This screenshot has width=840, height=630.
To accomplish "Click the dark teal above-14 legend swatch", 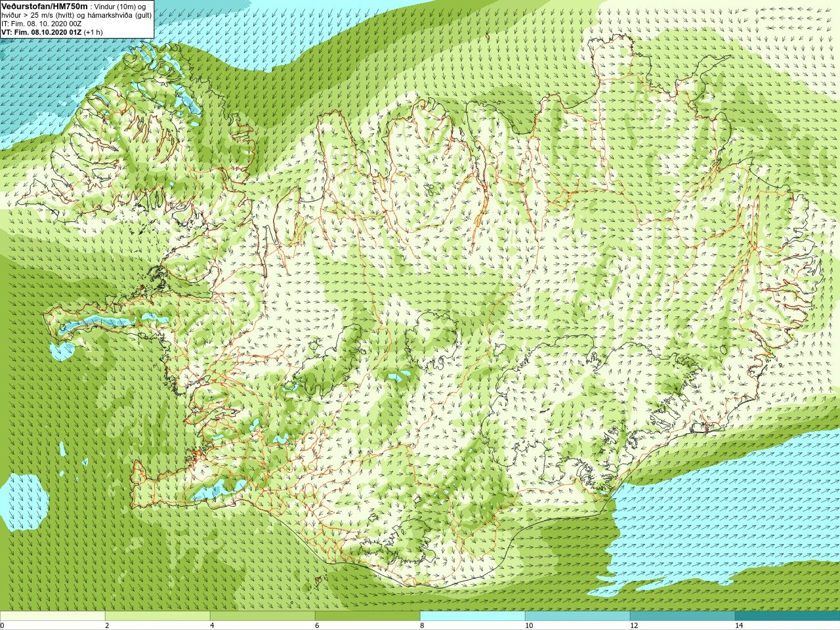I will pos(787,616).
